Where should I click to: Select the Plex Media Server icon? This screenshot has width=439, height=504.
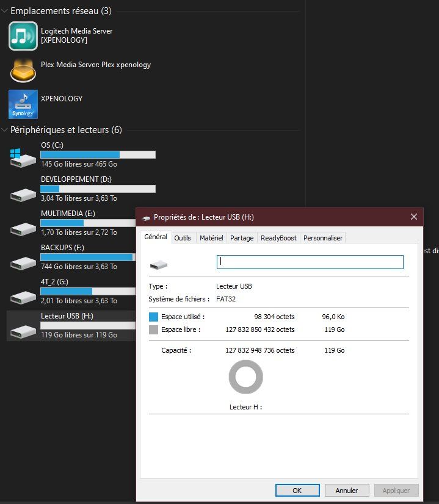coord(23,70)
